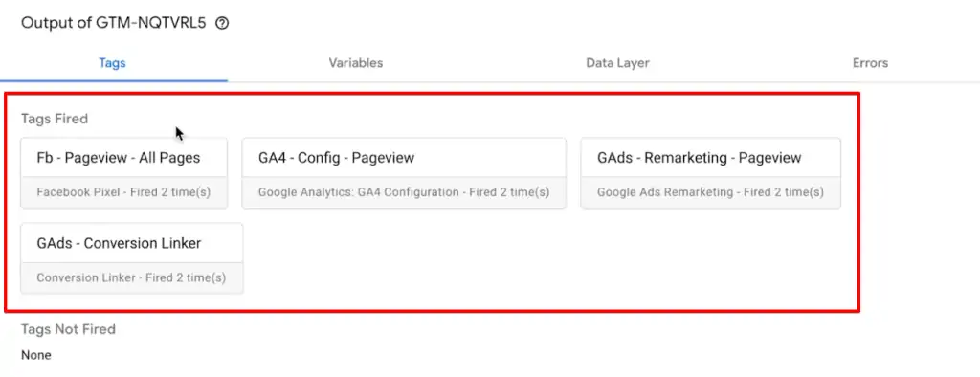Click the Facebook Pixel fired status line

click(x=123, y=192)
